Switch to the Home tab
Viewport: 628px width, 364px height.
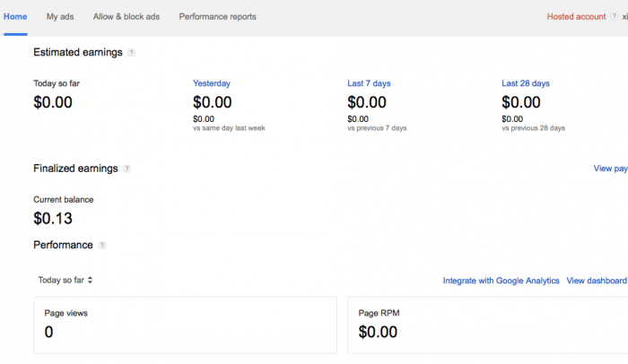click(x=15, y=17)
